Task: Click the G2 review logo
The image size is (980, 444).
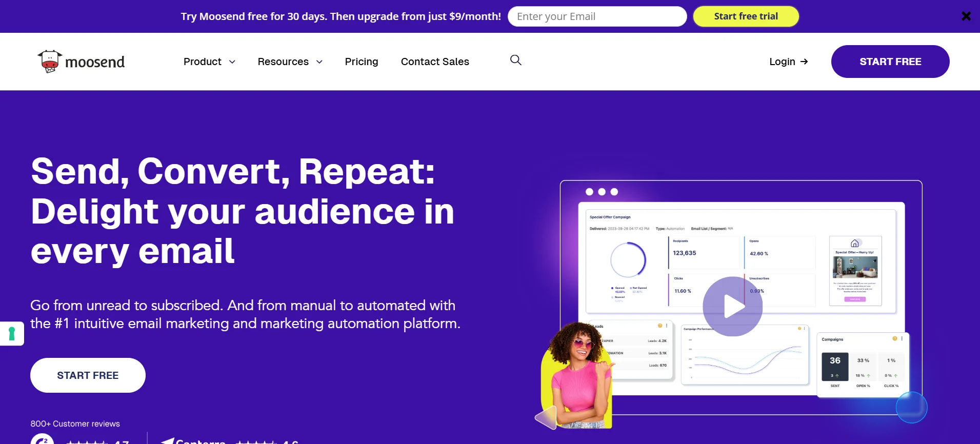Action: click(x=42, y=440)
